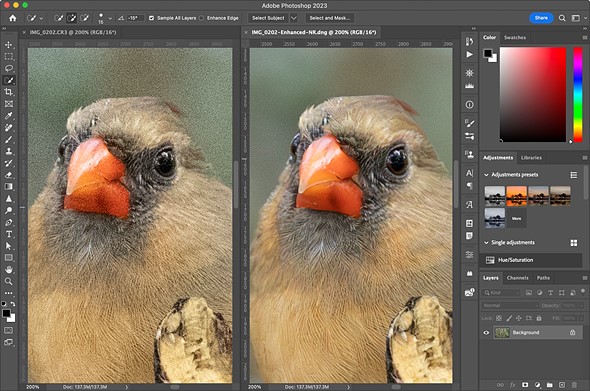Image resolution: width=590 pixels, height=391 pixels.
Task: Go to the Home screen icon
Action: pos(13,18)
